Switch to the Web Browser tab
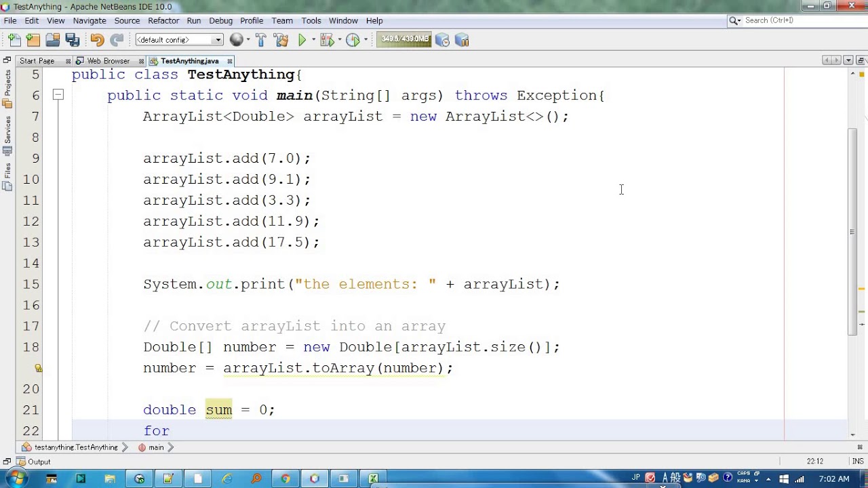Viewport: 868px width, 488px height. tap(108, 61)
